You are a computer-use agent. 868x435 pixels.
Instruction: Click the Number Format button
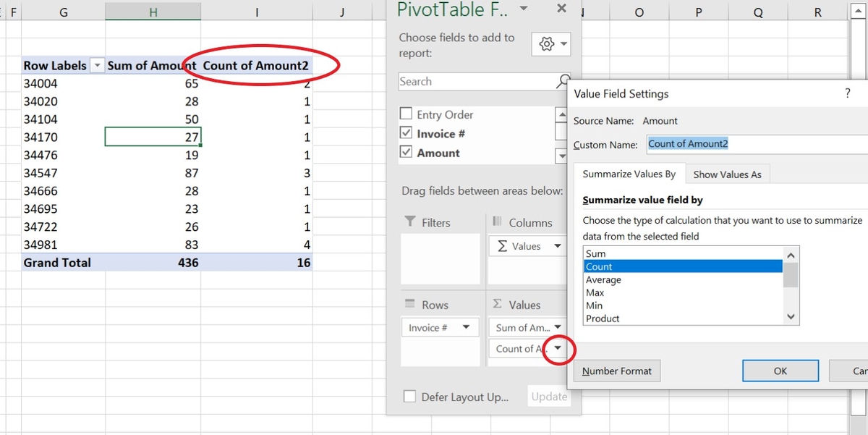pos(616,371)
